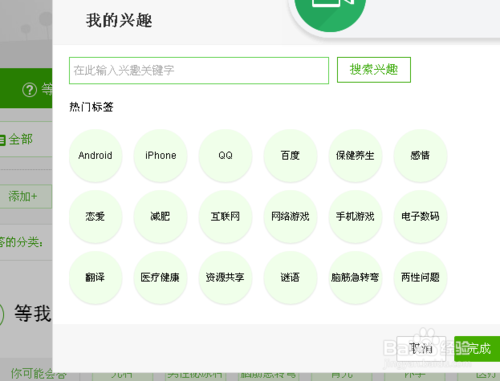Select the 手机游戏 tag bubble

tap(355, 217)
